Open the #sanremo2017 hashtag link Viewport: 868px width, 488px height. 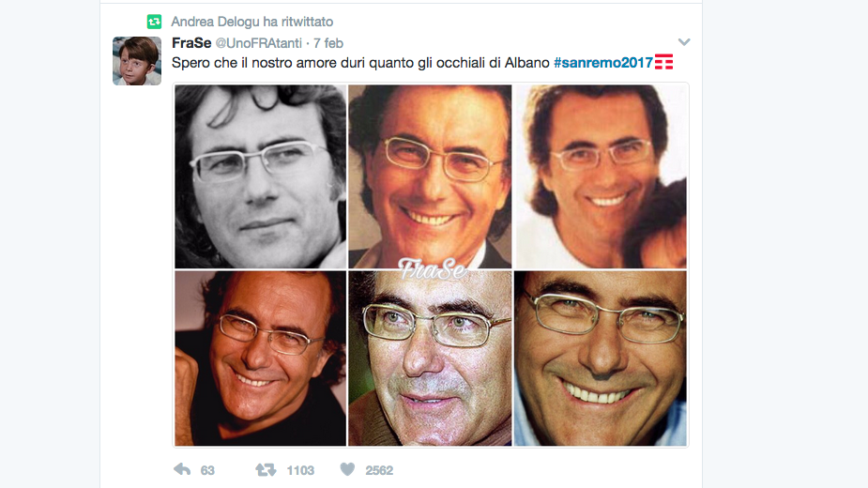[603, 63]
